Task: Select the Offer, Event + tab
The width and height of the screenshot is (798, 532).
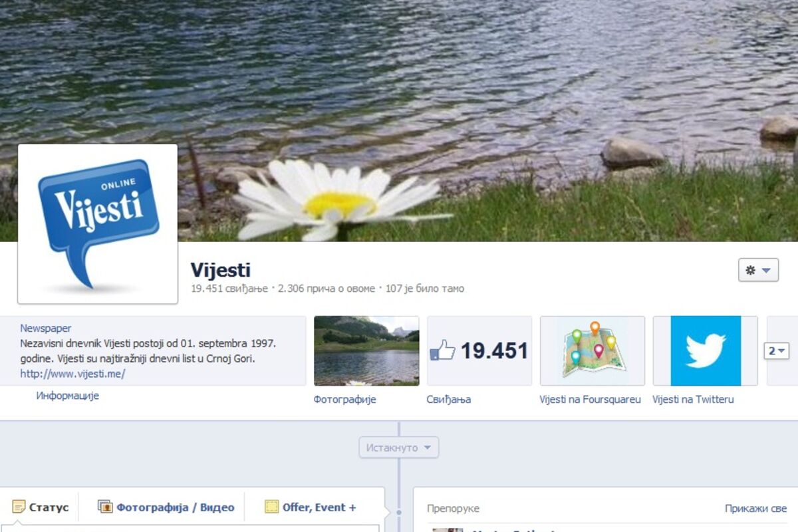Action: point(319,507)
